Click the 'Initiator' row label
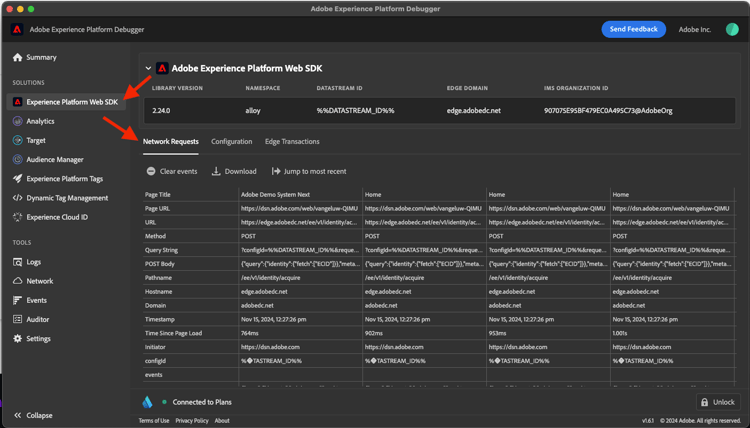The height and width of the screenshot is (428, 750). [155, 347]
